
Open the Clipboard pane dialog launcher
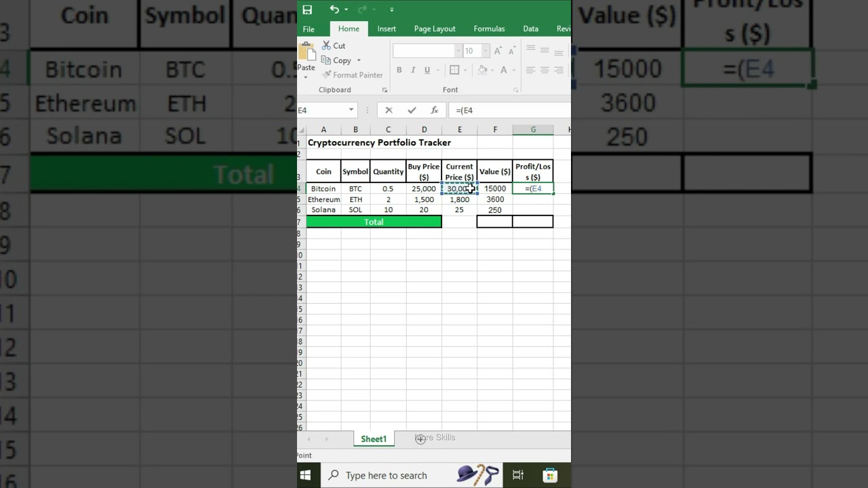[384, 89]
